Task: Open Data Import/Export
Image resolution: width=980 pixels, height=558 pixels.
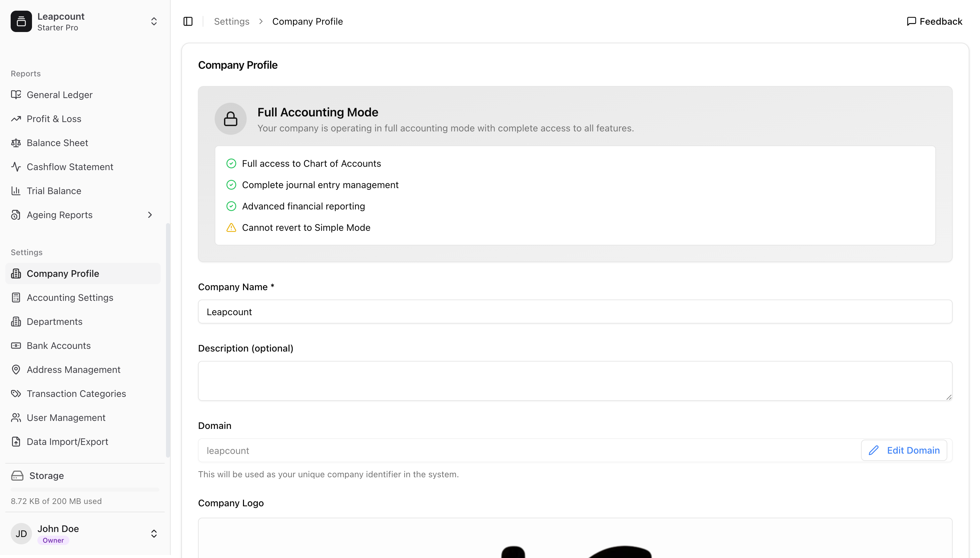Action: [x=83, y=442]
